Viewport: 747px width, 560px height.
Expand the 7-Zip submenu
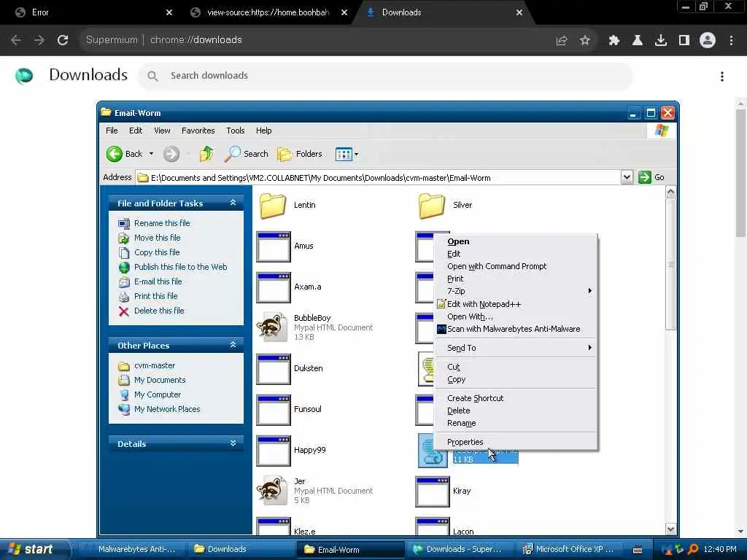click(516, 291)
